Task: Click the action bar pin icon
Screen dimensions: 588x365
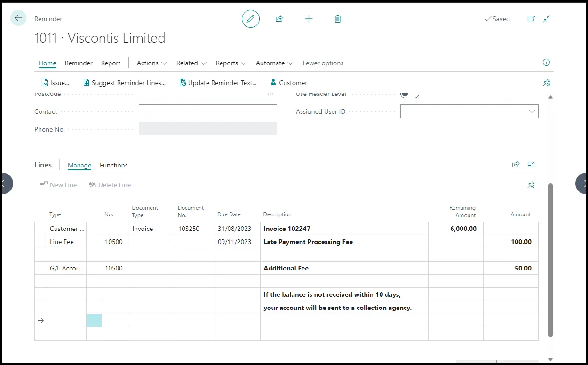Action: (546, 83)
